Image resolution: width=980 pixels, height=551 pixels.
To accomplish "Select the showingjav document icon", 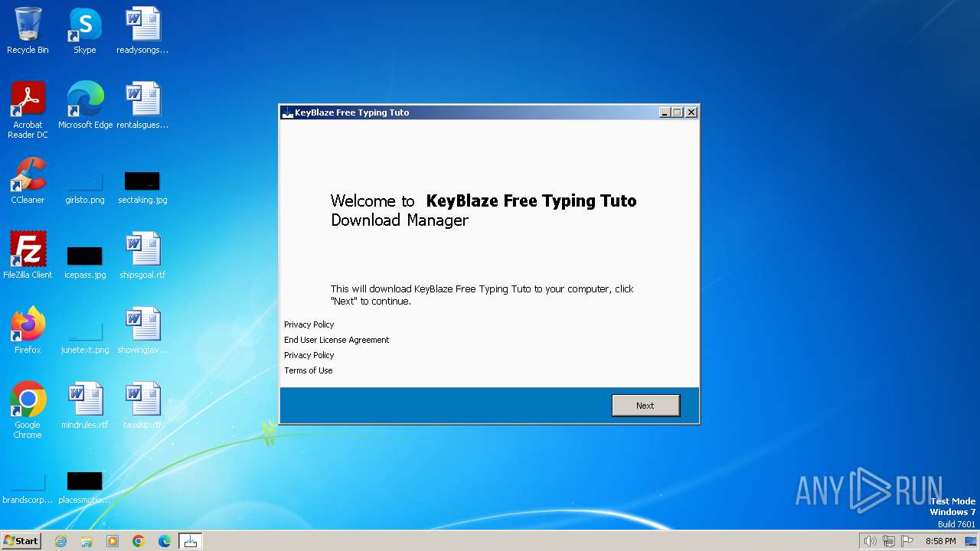I will (x=142, y=331).
